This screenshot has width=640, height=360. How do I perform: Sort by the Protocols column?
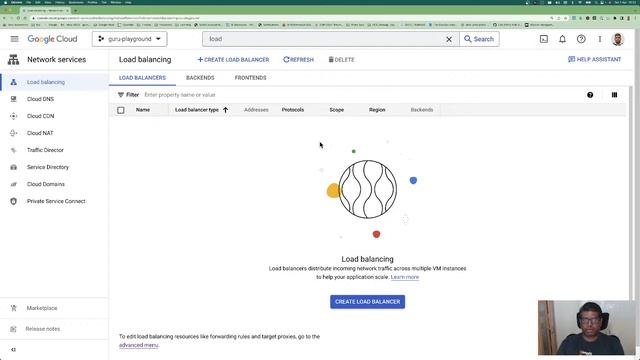point(293,110)
